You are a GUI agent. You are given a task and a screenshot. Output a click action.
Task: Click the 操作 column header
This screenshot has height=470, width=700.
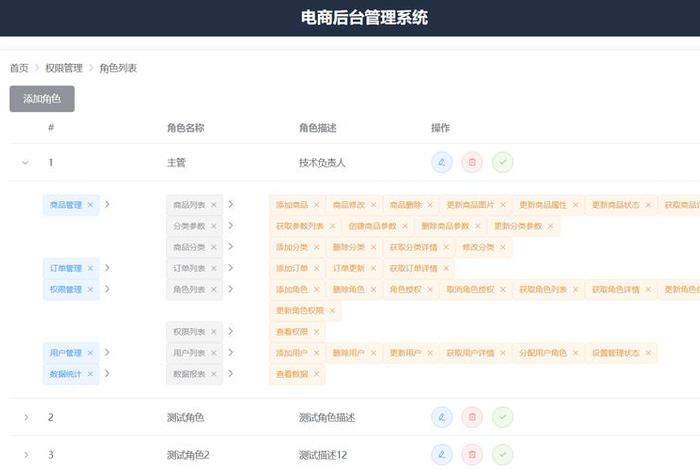[440, 128]
